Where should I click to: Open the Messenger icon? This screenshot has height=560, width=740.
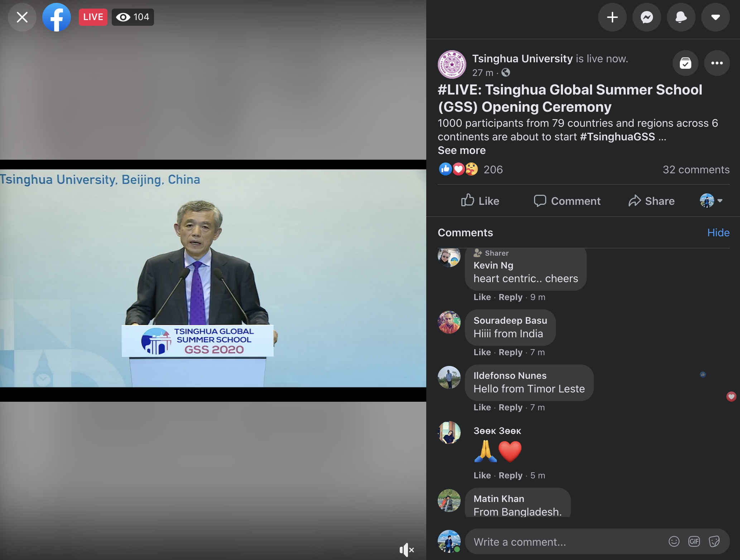[x=647, y=17]
